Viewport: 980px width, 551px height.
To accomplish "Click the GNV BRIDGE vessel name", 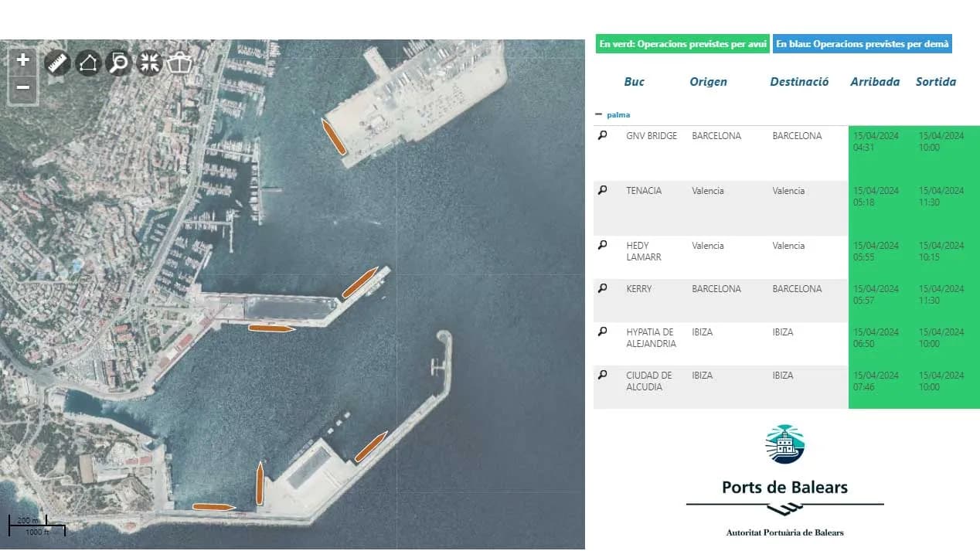I will click(652, 136).
